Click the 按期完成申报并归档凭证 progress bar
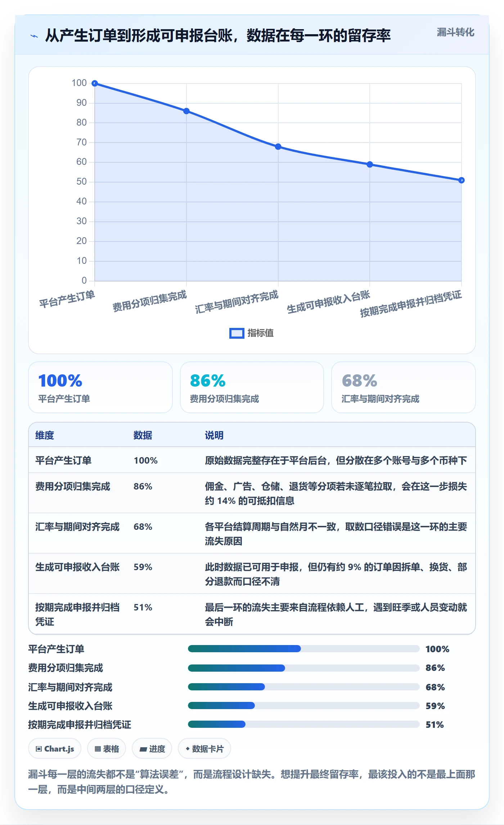 click(x=304, y=724)
